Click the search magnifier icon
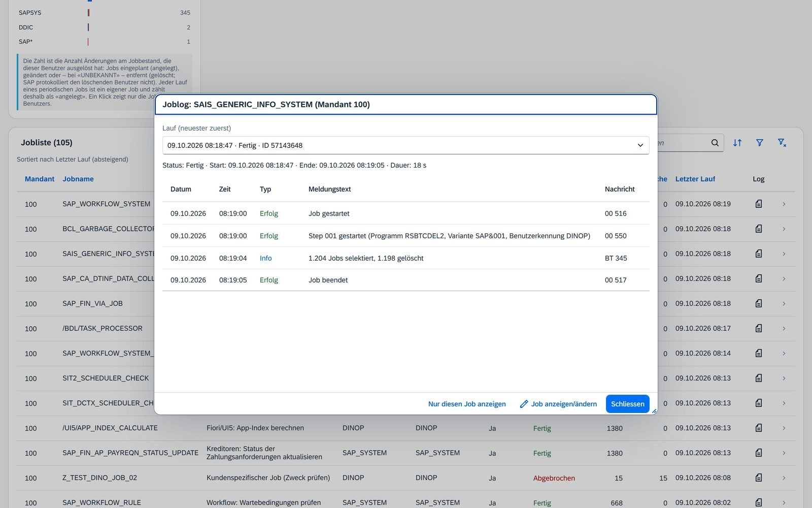Viewport: 812px width, 508px height. tap(715, 143)
